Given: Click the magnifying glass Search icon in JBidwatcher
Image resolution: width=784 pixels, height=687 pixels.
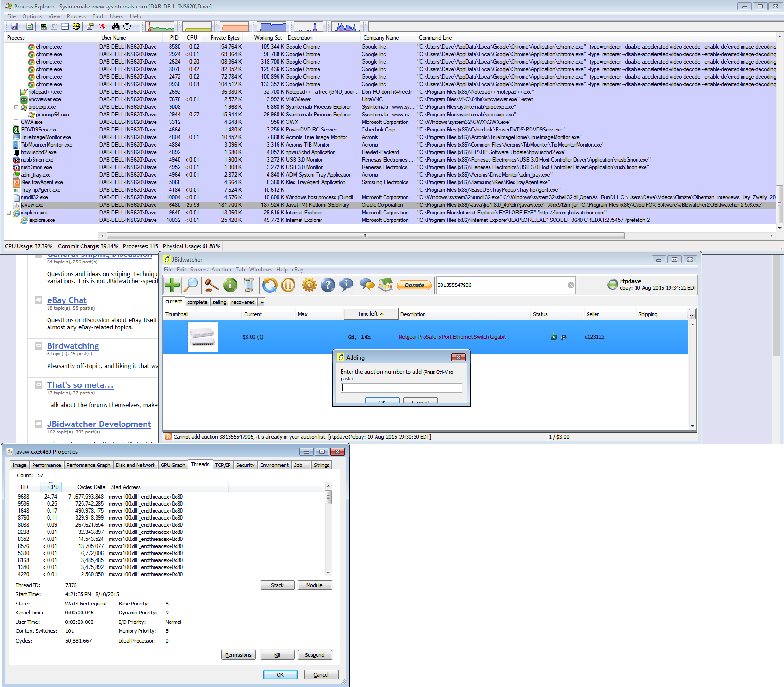Looking at the screenshot, I should [191, 285].
